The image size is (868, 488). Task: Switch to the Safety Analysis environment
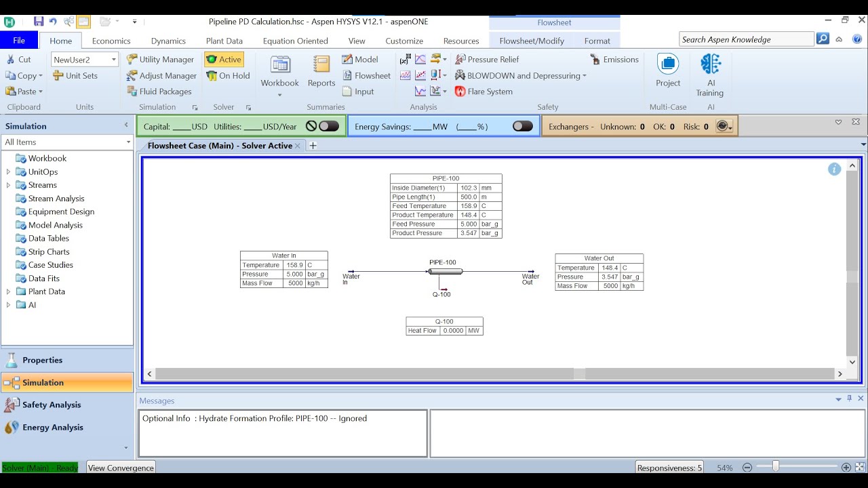[67, 405]
